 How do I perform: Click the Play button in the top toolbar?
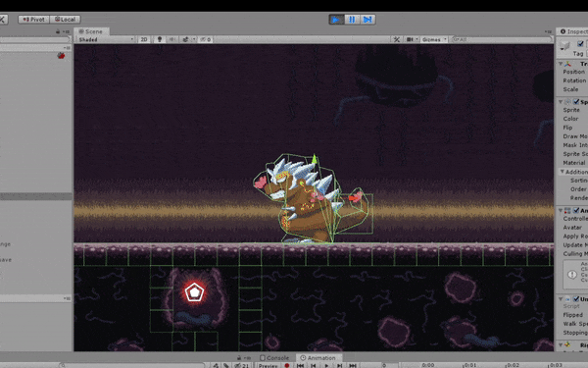point(336,20)
